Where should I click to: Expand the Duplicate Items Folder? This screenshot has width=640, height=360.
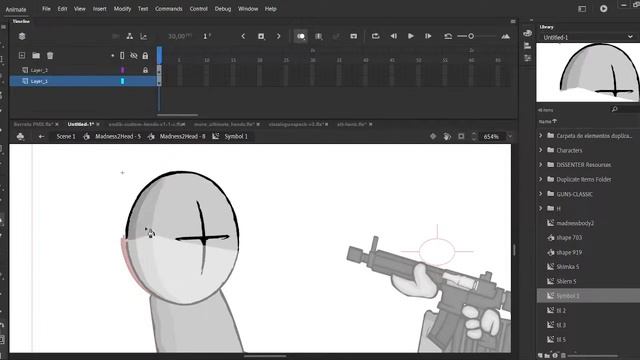541,179
